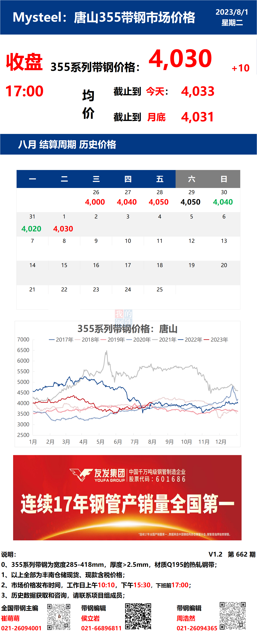
Task: Click note 0 about 宽度285-418mm specification
Action: tap(109, 564)
